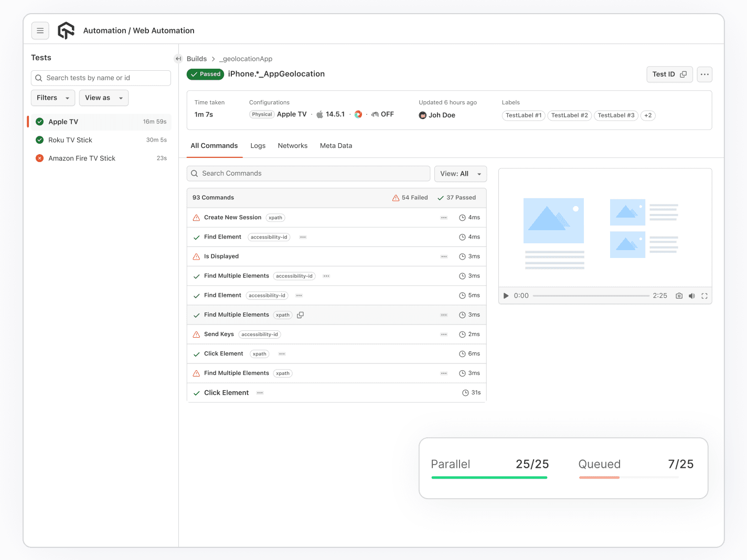Click the ellipsis on Create New Session row
747x560 pixels.
(444, 218)
